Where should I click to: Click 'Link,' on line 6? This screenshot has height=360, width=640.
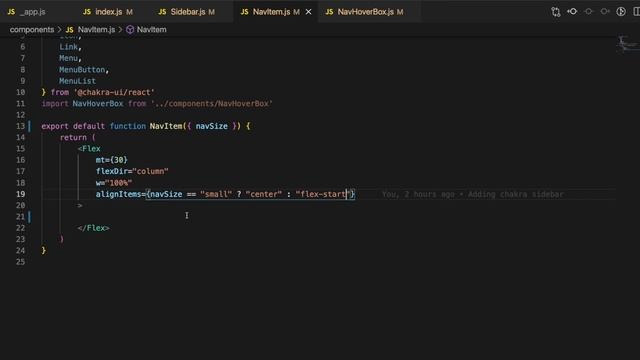pos(71,47)
